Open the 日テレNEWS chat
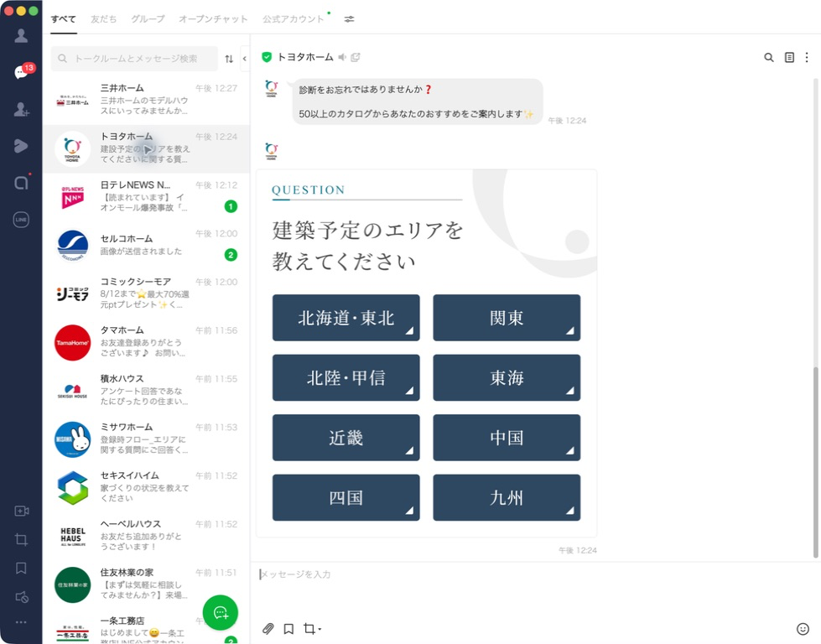This screenshot has width=821, height=644. (146, 197)
